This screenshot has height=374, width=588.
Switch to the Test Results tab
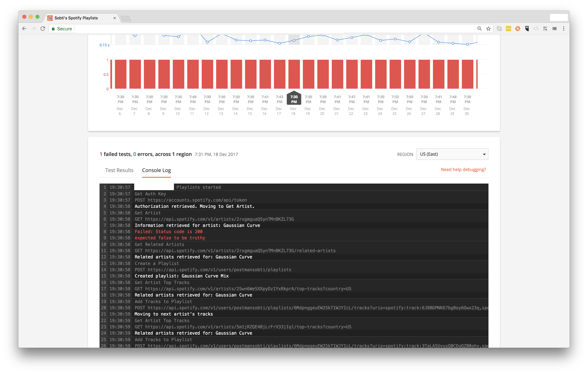coord(119,170)
